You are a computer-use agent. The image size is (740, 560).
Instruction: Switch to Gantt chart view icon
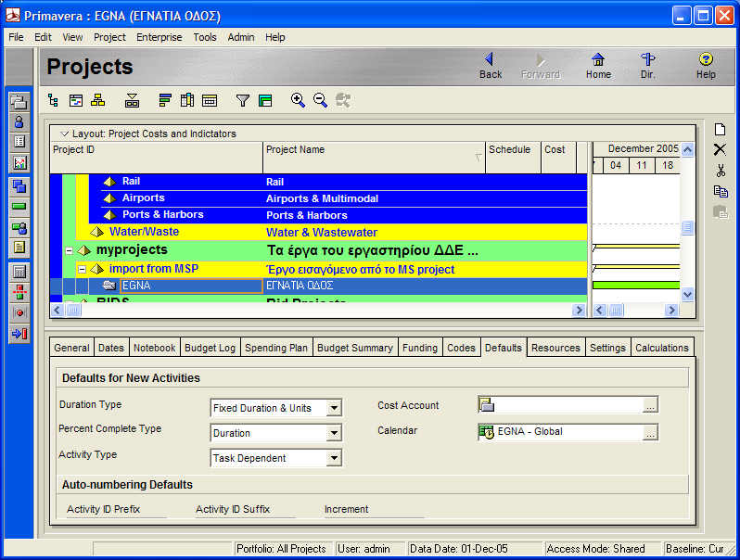click(76, 100)
